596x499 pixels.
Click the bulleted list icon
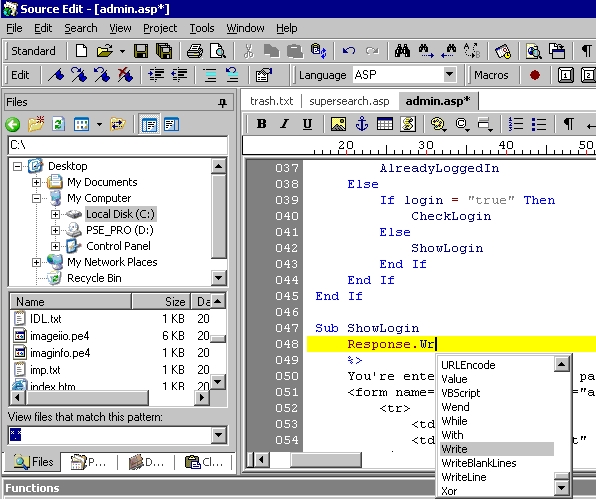point(539,124)
